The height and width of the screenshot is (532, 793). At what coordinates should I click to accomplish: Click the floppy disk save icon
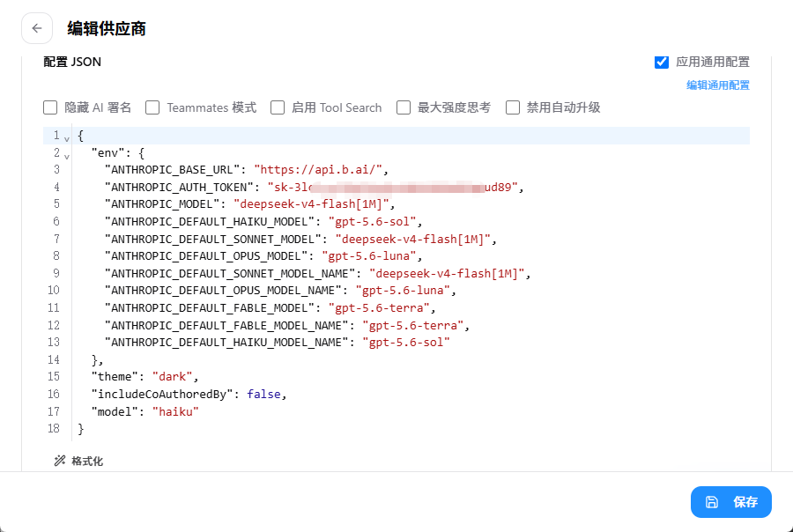[712, 502]
